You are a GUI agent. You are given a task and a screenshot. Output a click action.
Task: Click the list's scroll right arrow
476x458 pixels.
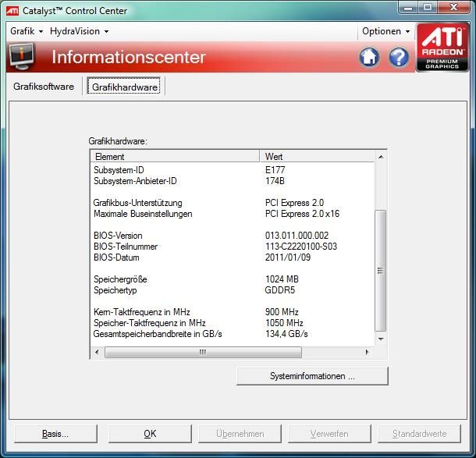pos(367,352)
